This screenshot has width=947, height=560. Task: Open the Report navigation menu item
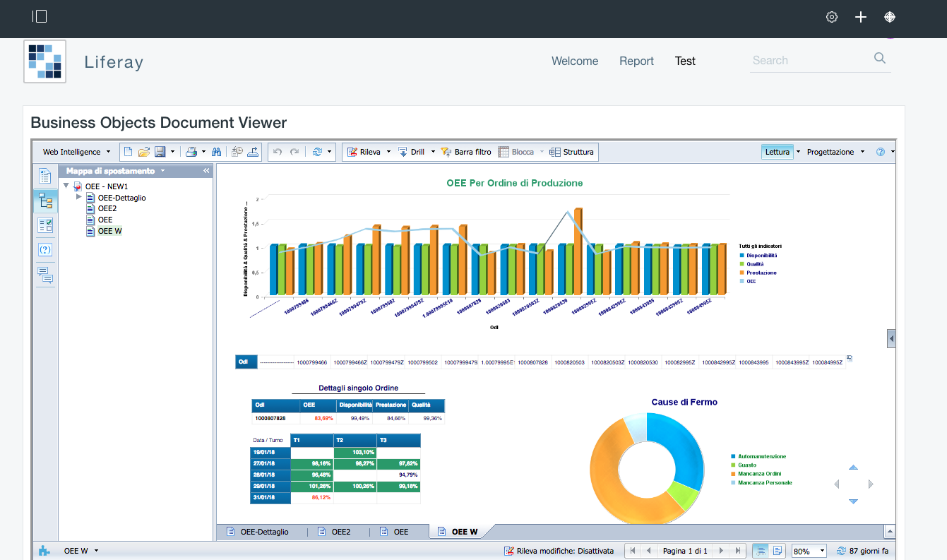(636, 61)
